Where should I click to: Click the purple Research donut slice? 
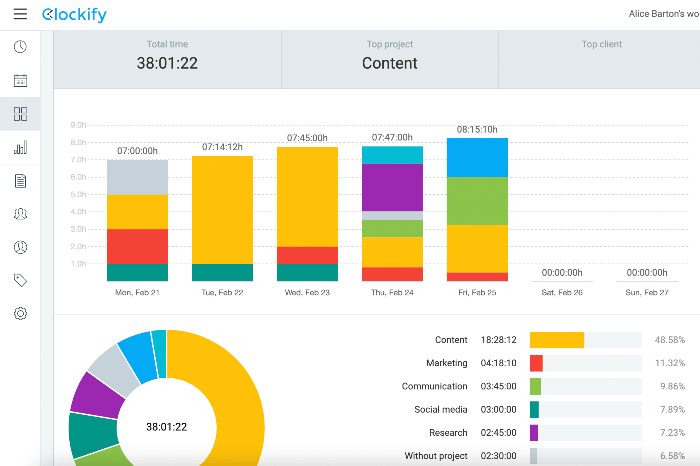pos(96,397)
